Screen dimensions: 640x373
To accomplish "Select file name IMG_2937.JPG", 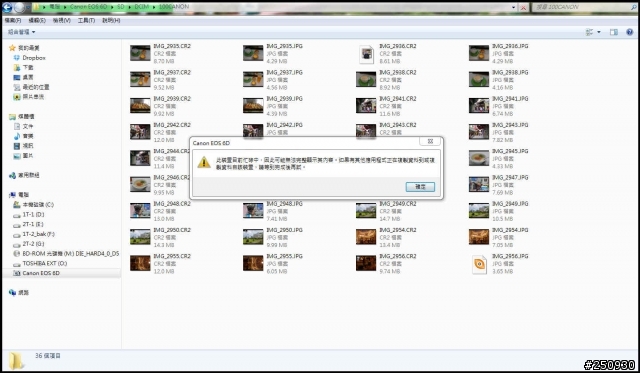I will 284,72.
